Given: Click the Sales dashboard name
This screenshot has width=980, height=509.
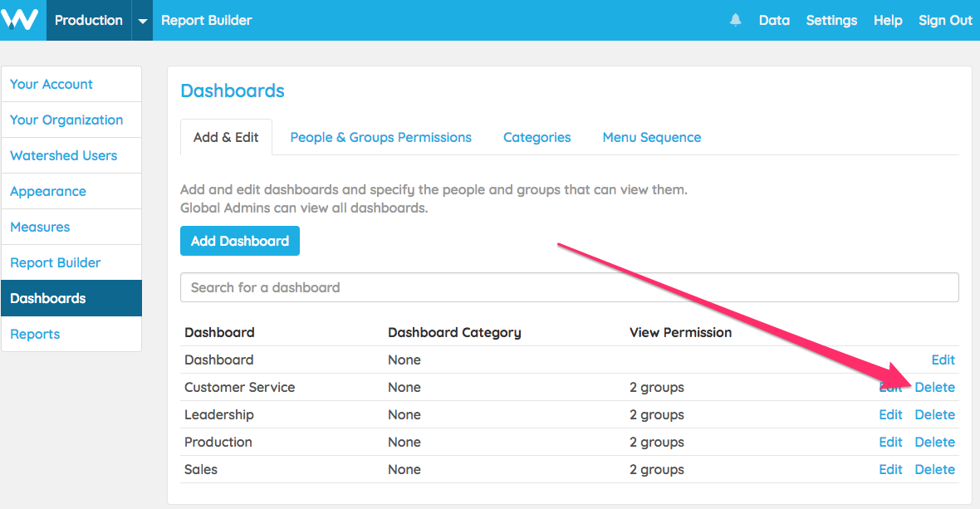Looking at the screenshot, I should click(x=201, y=470).
